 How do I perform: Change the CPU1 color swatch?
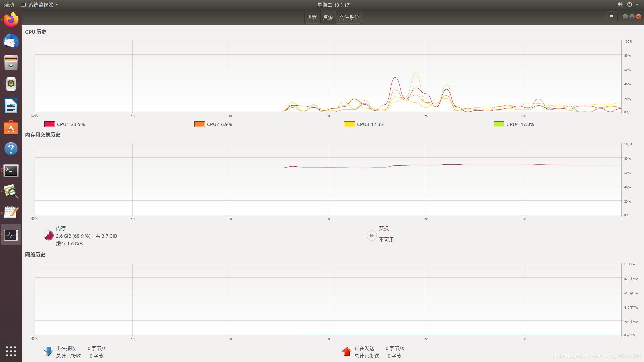click(x=50, y=124)
